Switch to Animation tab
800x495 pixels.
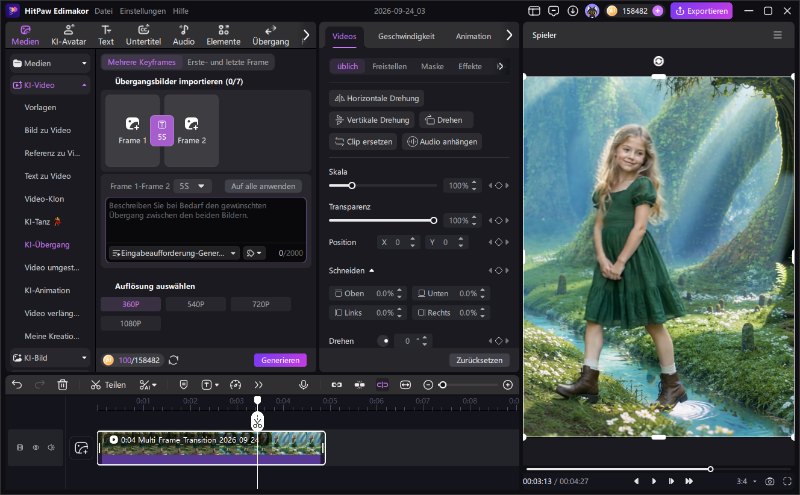(473, 36)
